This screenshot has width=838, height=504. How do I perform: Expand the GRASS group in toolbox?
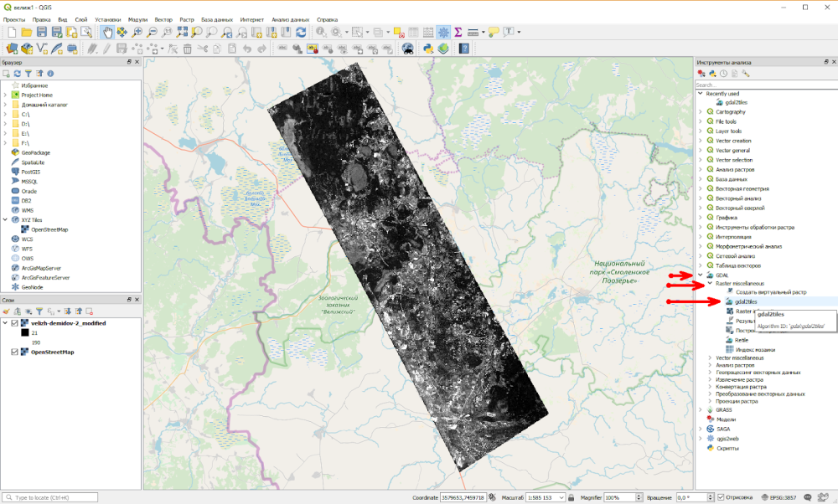point(701,409)
